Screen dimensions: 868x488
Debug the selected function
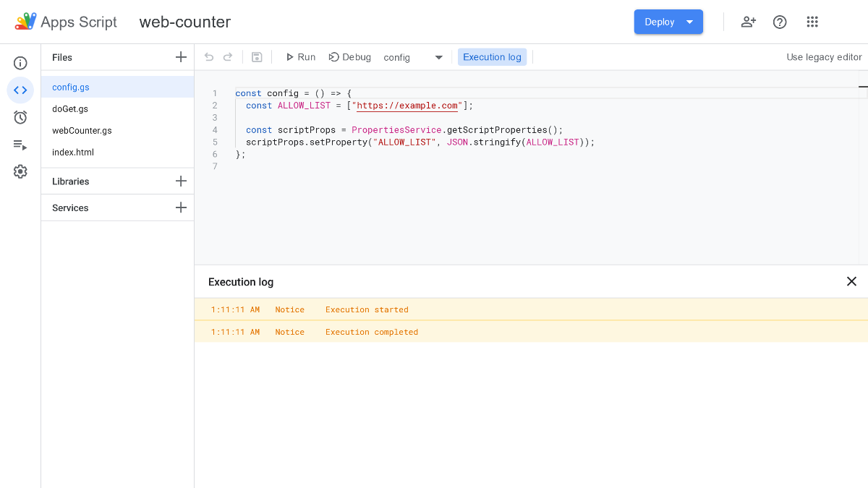(350, 57)
